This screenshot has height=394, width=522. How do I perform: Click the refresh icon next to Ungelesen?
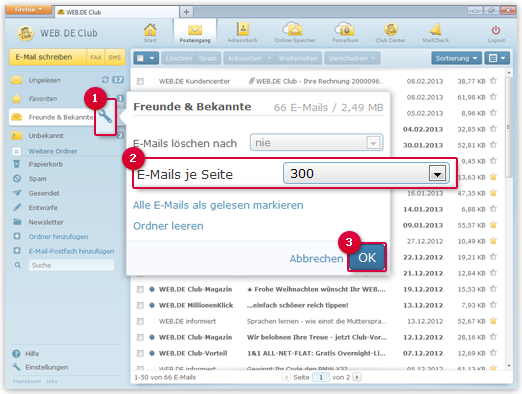105,80
